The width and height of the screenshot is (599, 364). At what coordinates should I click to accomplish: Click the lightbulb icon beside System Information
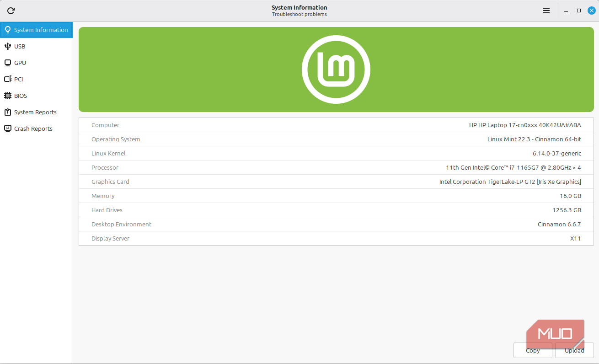8,30
